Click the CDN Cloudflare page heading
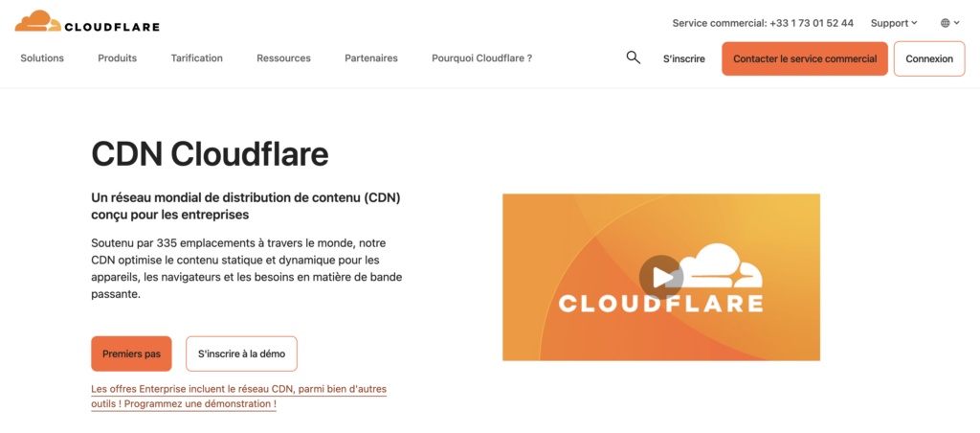Screen dimensions: 980x433 tap(210, 153)
